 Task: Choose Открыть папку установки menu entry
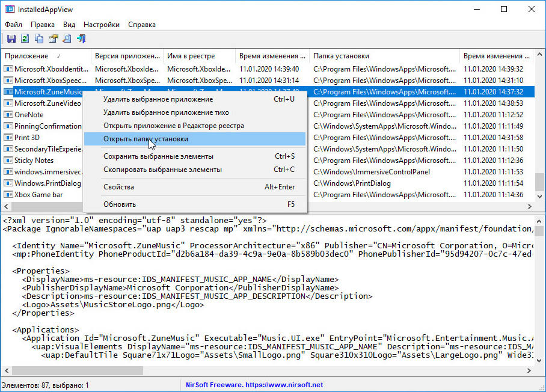pyautogui.click(x=195, y=139)
